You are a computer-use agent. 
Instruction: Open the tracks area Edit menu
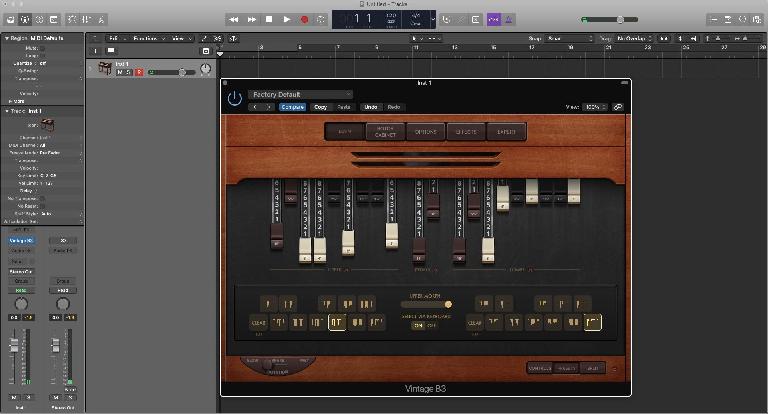coord(116,38)
